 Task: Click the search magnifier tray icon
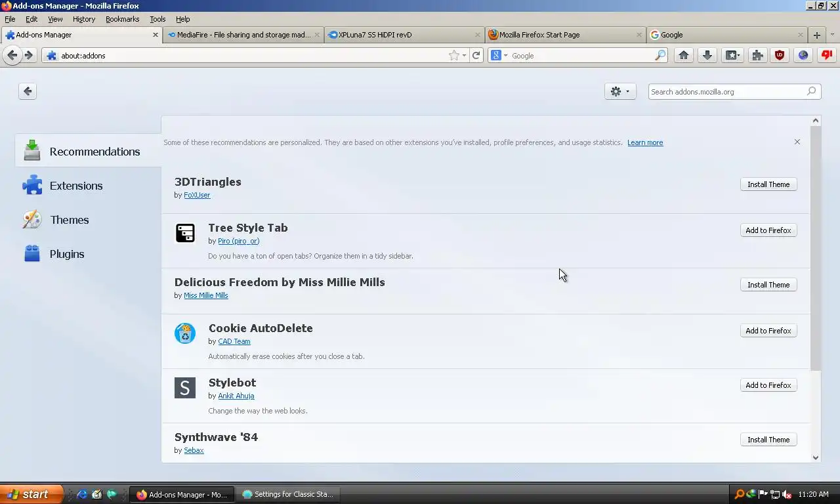click(x=740, y=494)
